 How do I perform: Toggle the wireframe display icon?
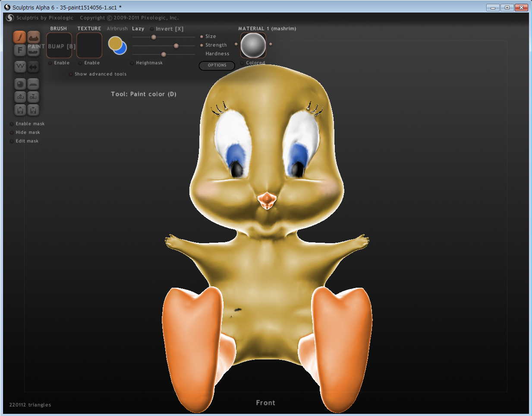click(x=20, y=67)
